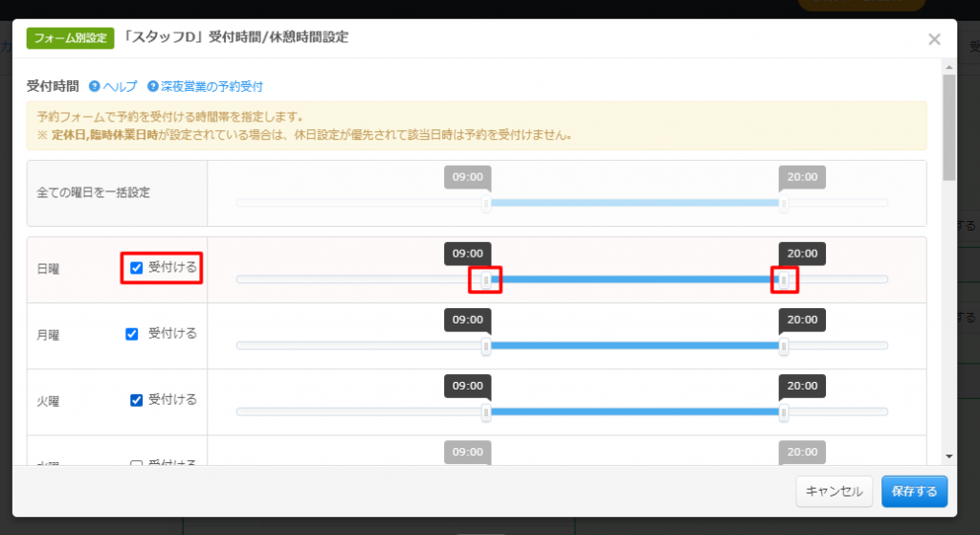The height and width of the screenshot is (535, 980).
Task: Click the キャンセル button
Action: 834,491
